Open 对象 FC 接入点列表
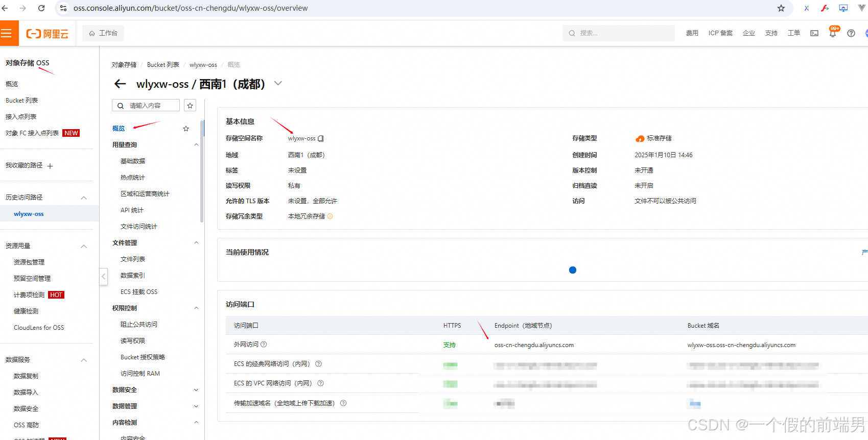Viewport: 868px width, 440px height. [32, 133]
